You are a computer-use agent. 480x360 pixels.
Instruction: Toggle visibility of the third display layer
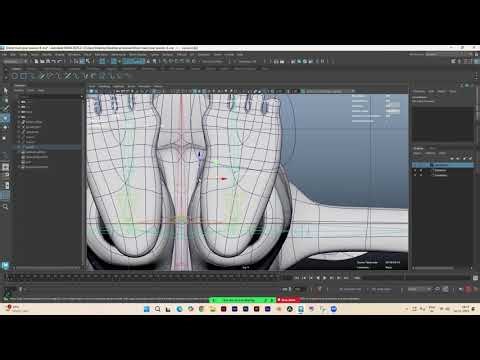pos(415,175)
